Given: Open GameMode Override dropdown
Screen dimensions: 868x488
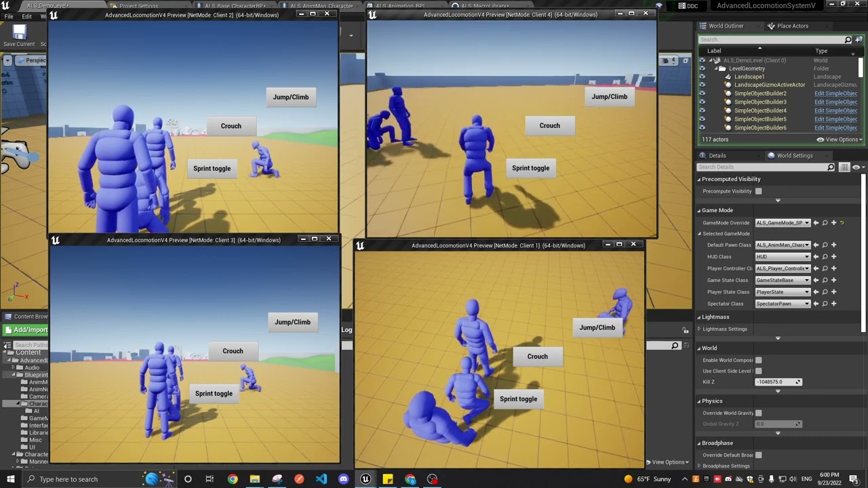Looking at the screenshot, I should [x=783, y=223].
